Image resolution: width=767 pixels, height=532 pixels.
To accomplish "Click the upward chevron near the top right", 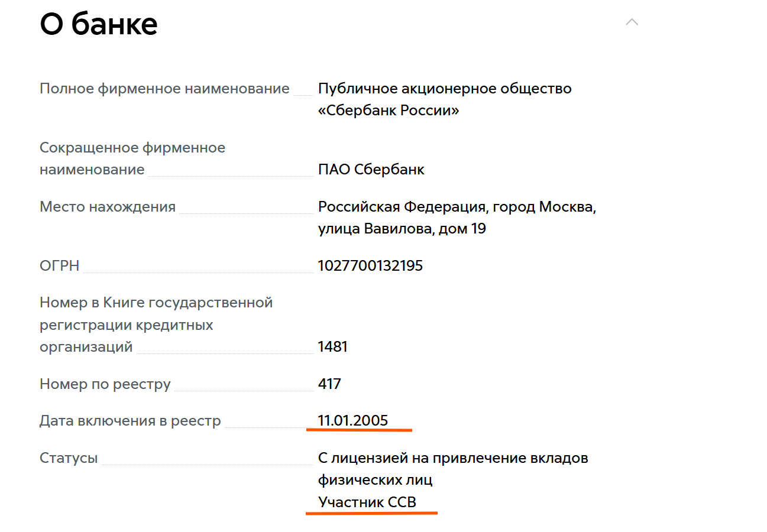I will click(x=632, y=22).
